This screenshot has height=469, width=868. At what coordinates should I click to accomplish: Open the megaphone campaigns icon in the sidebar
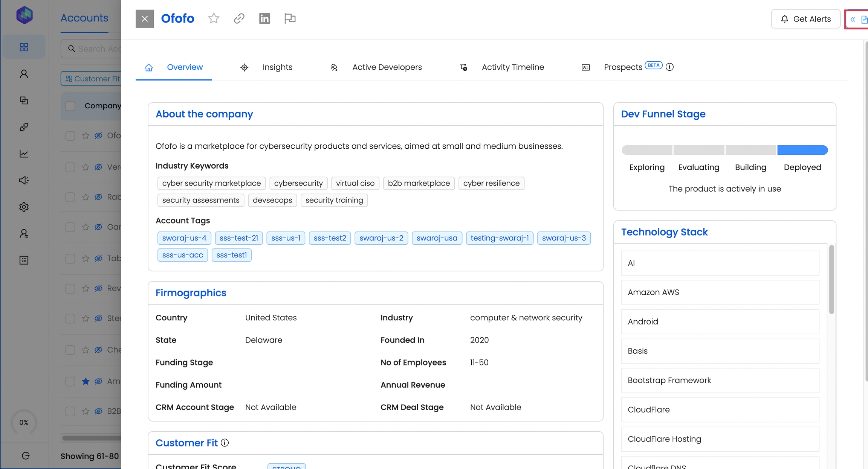[x=24, y=180]
